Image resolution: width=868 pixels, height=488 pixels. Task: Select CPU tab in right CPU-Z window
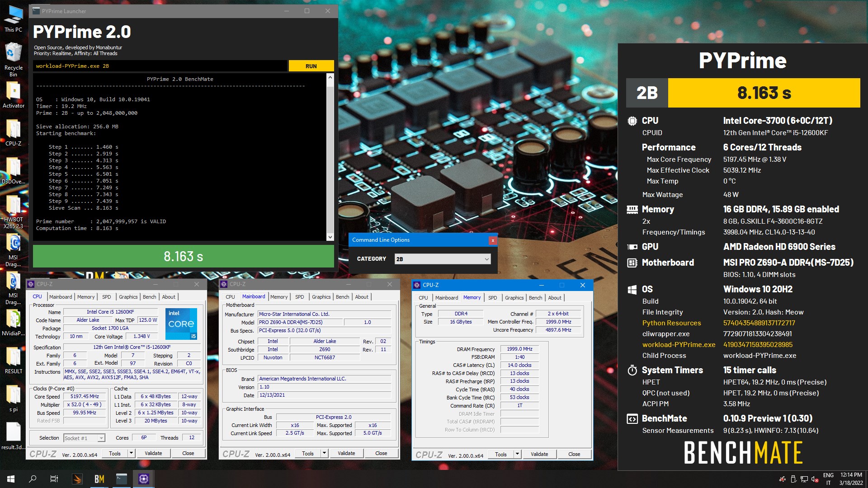click(x=423, y=298)
